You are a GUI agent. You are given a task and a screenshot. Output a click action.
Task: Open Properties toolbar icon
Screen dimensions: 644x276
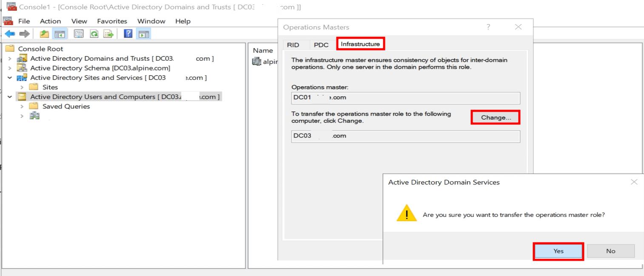point(79,34)
